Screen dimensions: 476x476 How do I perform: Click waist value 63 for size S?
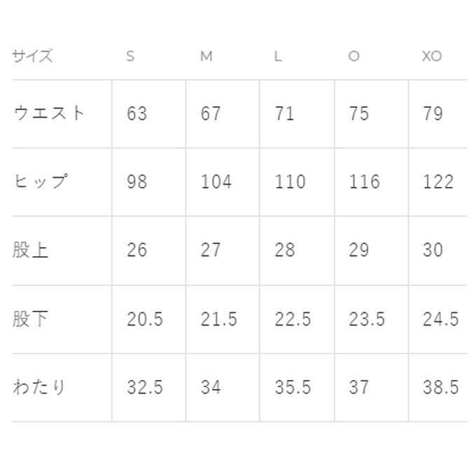click(137, 113)
